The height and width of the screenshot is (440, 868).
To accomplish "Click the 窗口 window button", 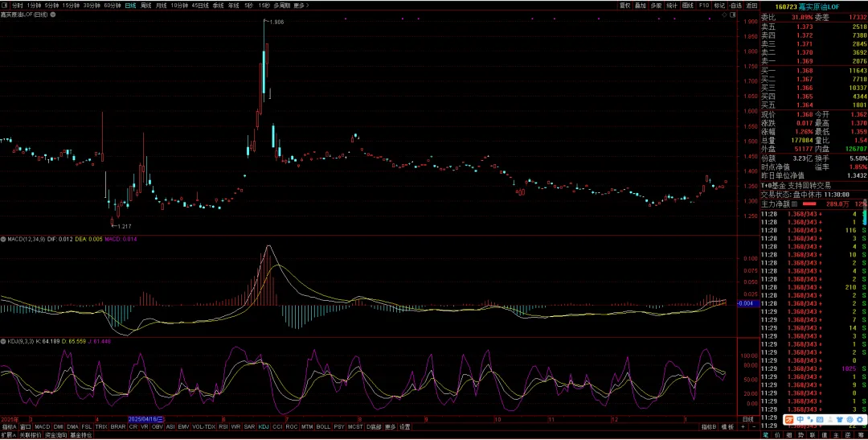I will pos(26,426).
